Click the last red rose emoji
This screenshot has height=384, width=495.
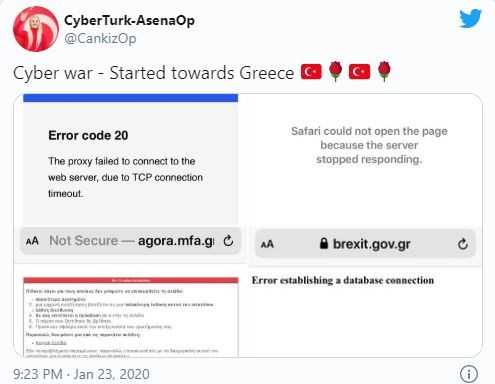click(x=384, y=71)
